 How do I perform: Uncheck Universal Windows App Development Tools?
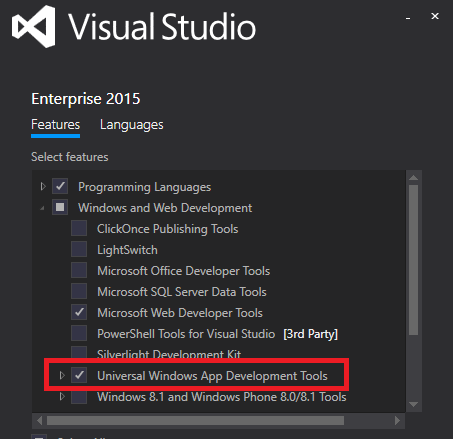[79, 375]
